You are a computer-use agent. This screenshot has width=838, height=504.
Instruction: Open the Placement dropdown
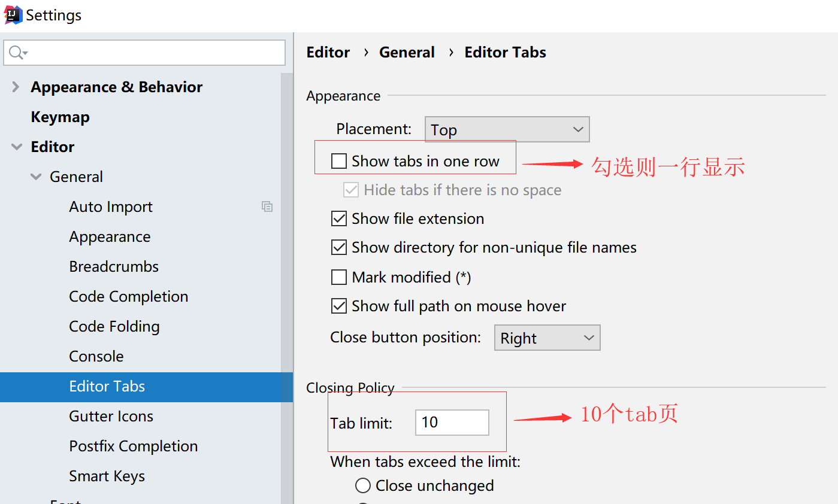coord(507,129)
